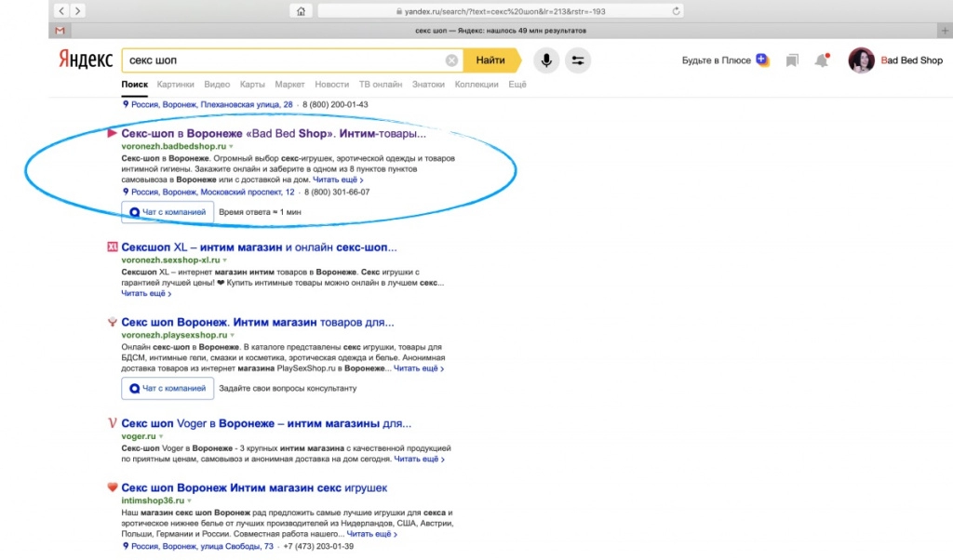Viewport: 953px width, 560px height.
Task: Switch to the Коллекции tab
Action: click(476, 85)
